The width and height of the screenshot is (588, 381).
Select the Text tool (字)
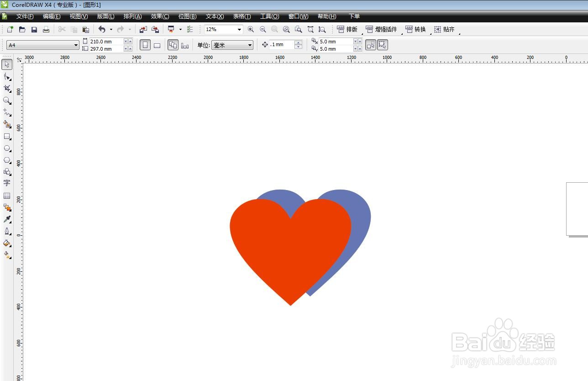pos(7,183)
